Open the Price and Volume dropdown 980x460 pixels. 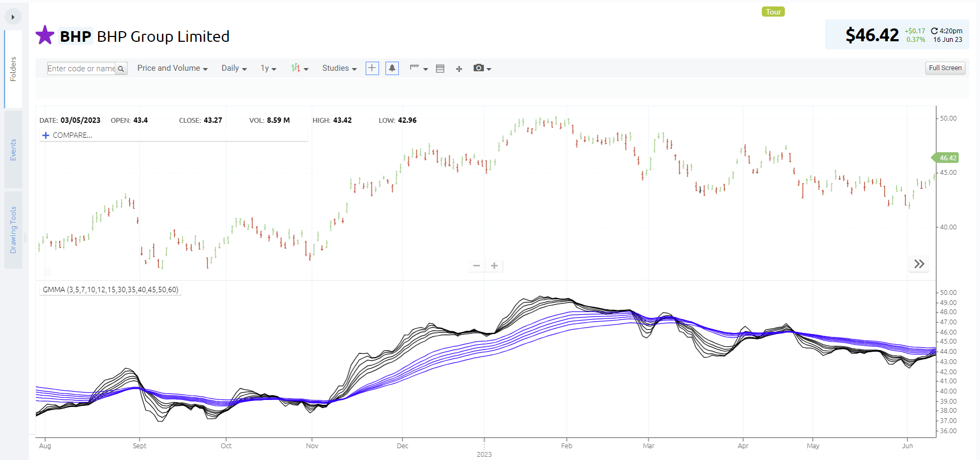pyautogui.click(x=172, y=68)
